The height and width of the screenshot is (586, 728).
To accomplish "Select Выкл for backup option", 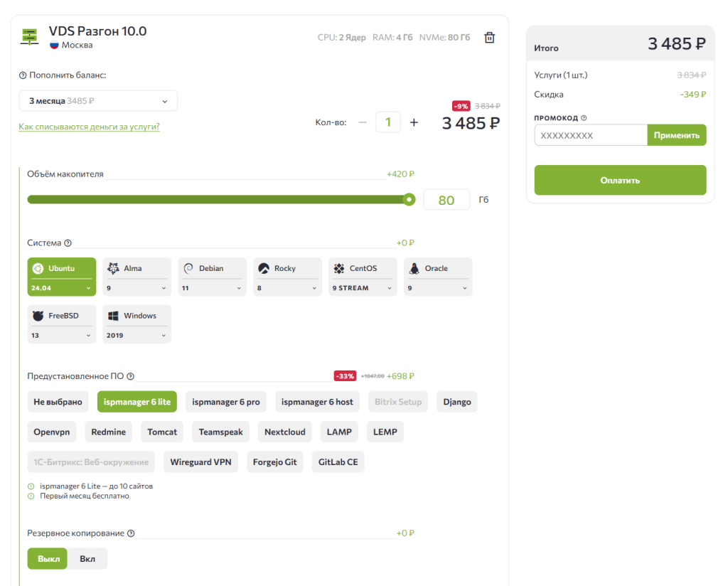I will coord(48,559).
